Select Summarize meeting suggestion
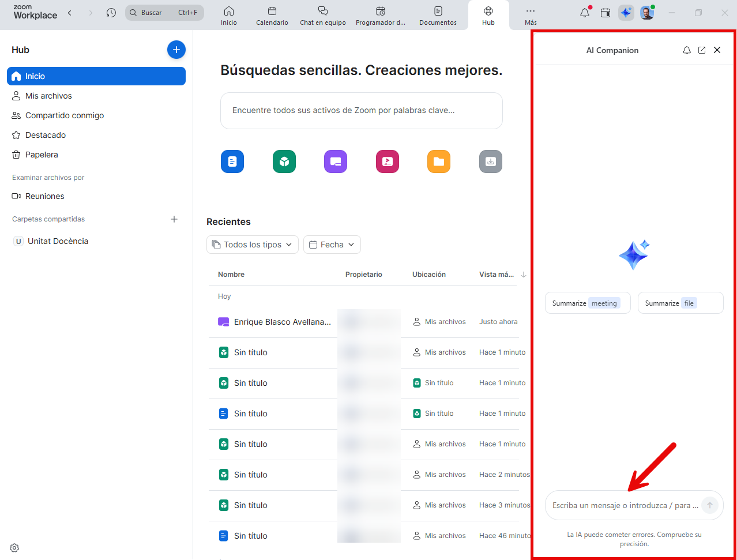This screenshot has height=560, width=737. pyautogui.click(x=587, y=303)
